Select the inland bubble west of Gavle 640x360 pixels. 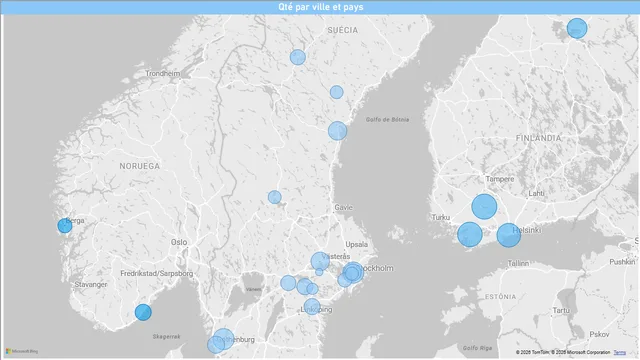tap(275, 197)
